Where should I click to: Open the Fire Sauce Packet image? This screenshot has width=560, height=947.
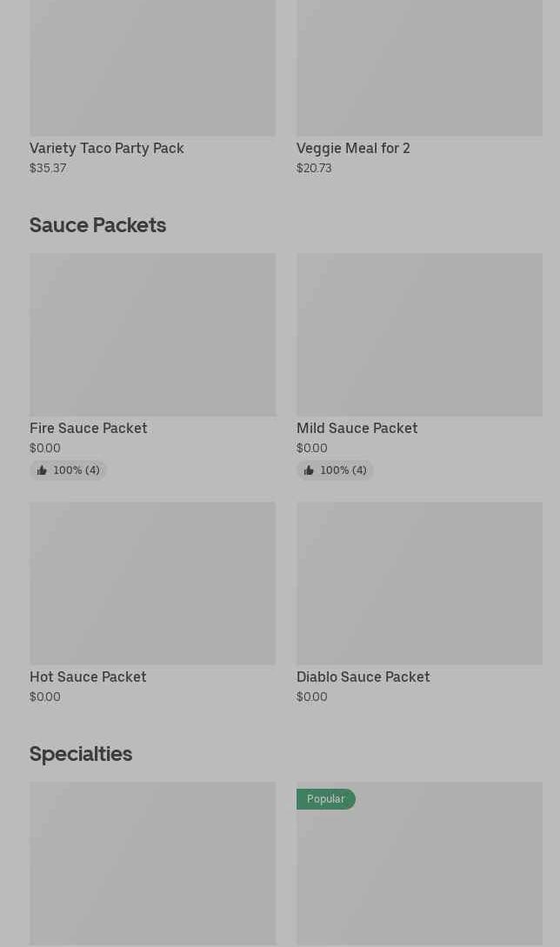152,335
